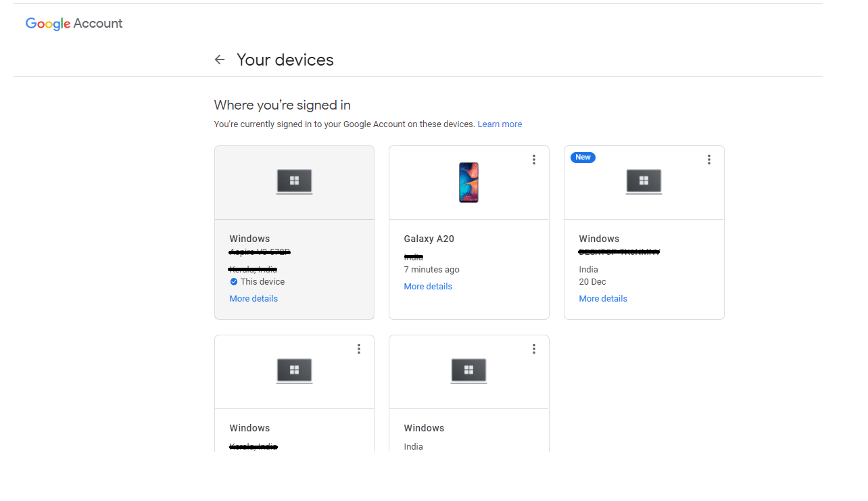Click laptop icon on the New Windows card
The height and width of the screenshot is (501, 868).
pos(644,182)
